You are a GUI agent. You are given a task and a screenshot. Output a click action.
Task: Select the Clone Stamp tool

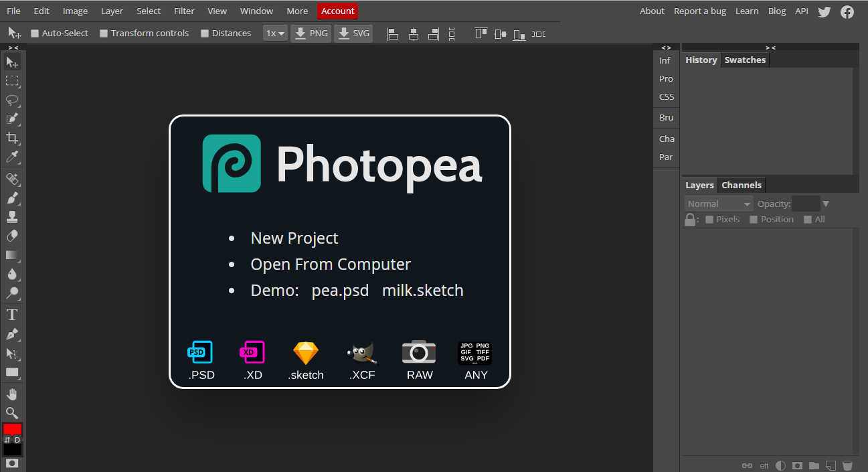click(x=12, y=217)
